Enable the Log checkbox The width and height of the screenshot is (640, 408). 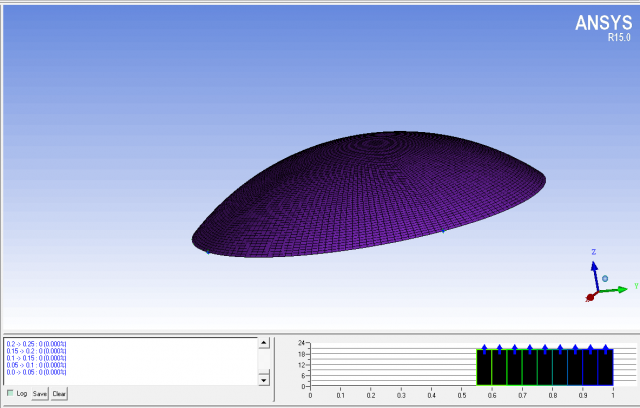tap(10, 393)
